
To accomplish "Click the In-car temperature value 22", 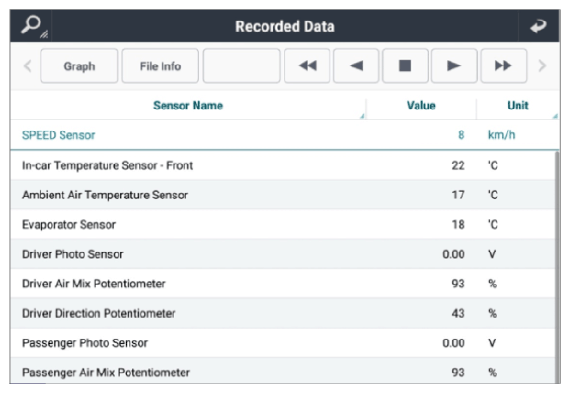I will click(458, 165).
